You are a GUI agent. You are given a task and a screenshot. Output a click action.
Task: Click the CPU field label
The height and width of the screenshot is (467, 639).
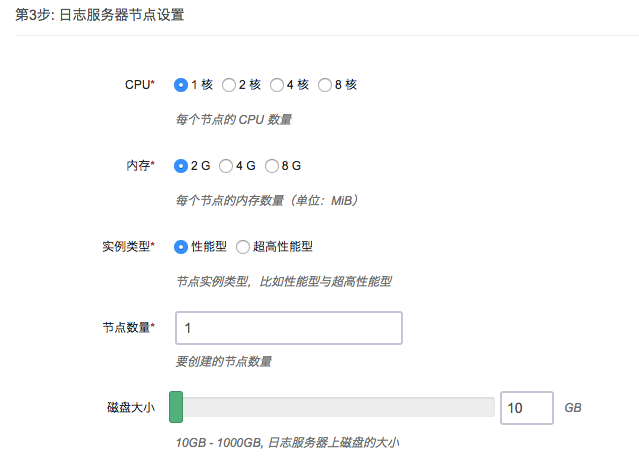tap(139, 85)
